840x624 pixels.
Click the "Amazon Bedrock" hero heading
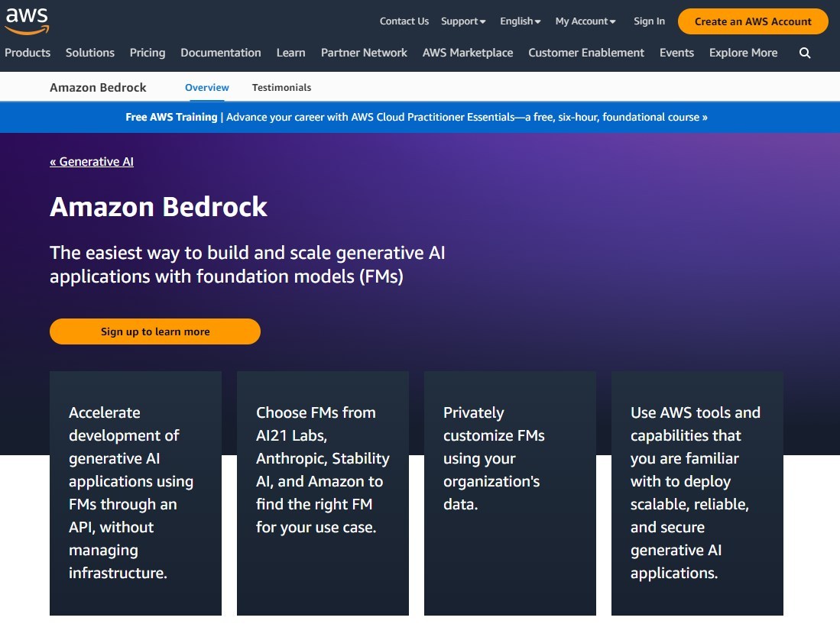click(x=158, y=206)
